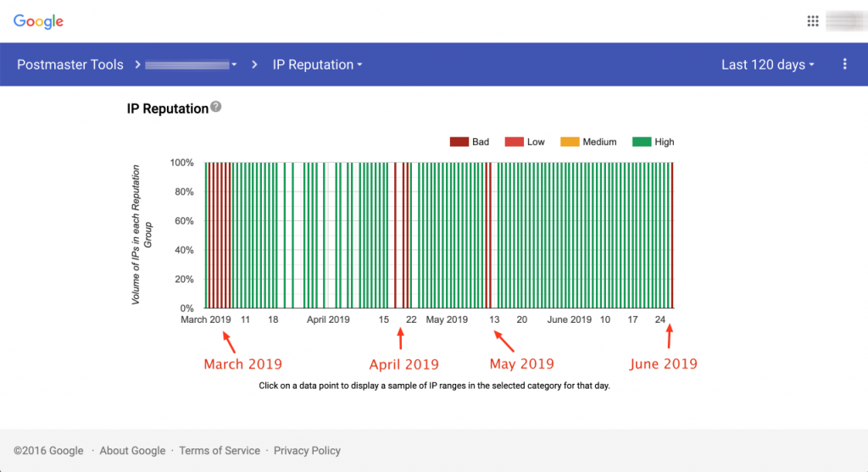
Task: Open the Privacy Policy link
Action: point(307,451)
